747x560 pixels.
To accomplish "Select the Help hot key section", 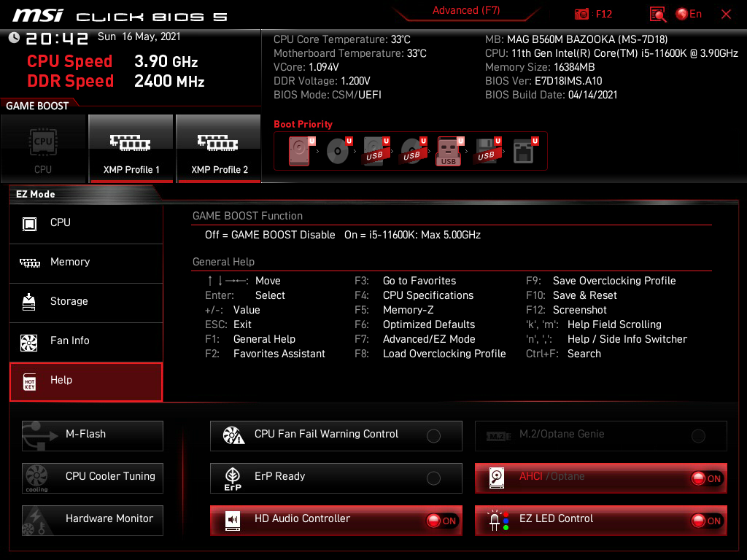I will (x=86, y=382).
